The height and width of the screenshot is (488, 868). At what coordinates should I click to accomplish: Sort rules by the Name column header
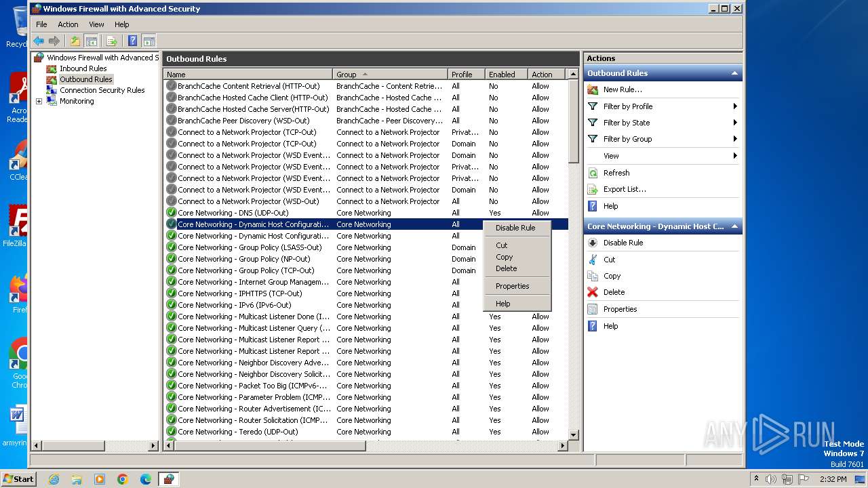248,75
